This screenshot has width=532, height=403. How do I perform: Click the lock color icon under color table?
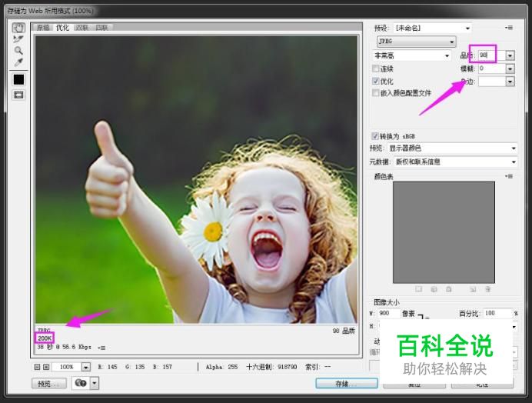click(x=448, y=289)
